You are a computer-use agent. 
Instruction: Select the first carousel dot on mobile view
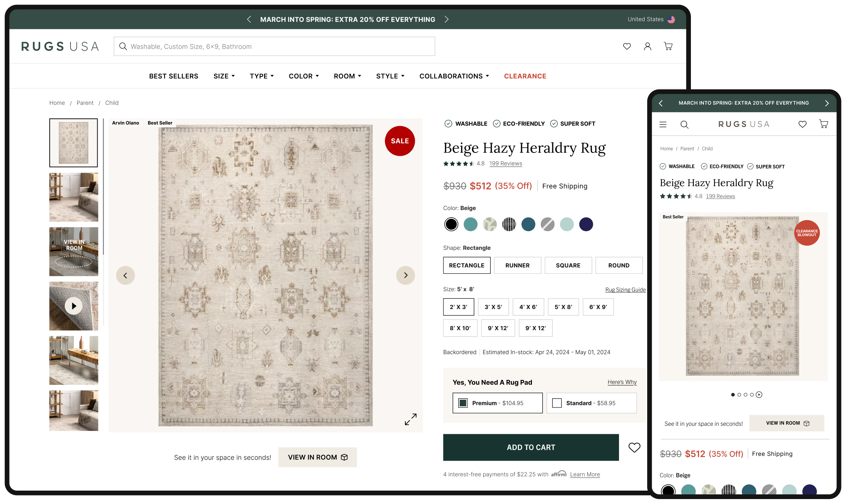pyautogui.click(x=733, y=395)
